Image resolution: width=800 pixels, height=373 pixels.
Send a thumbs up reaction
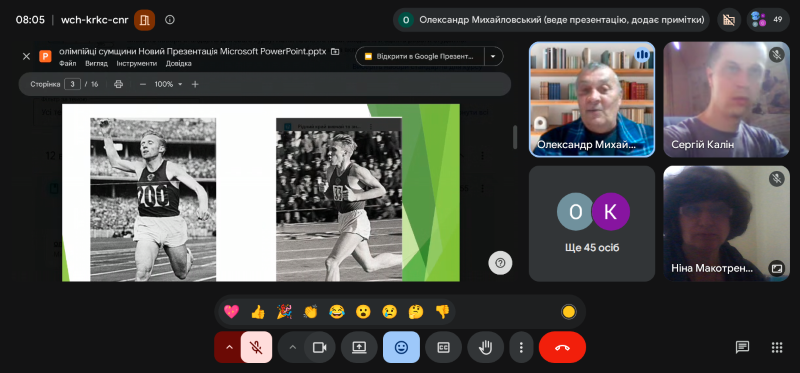[x=258, y=311]
